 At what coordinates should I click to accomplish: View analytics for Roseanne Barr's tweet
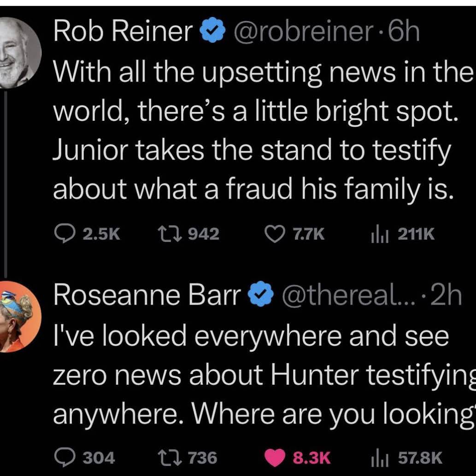tap(406, 458)
